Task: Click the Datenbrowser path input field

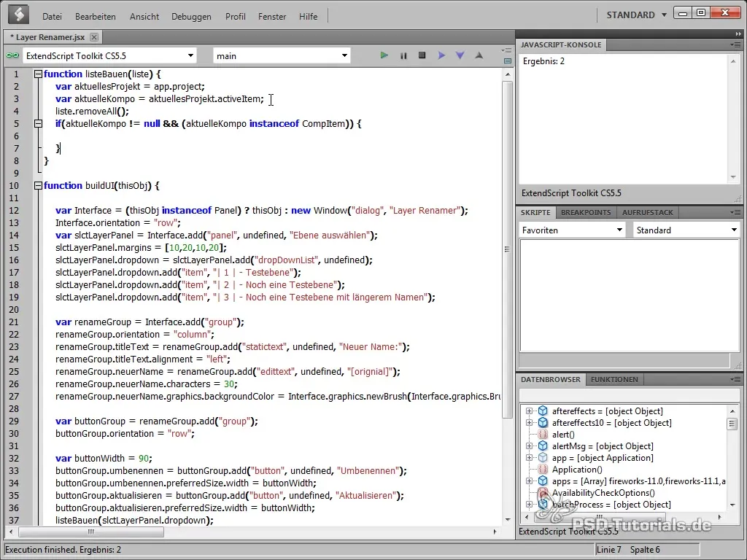Action: [628, 395]
